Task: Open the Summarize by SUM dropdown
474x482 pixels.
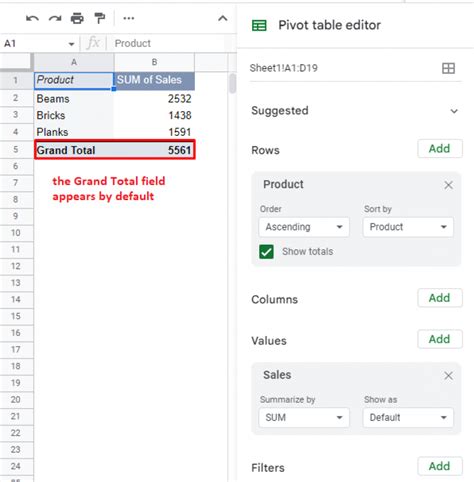Action: (304, 418)
